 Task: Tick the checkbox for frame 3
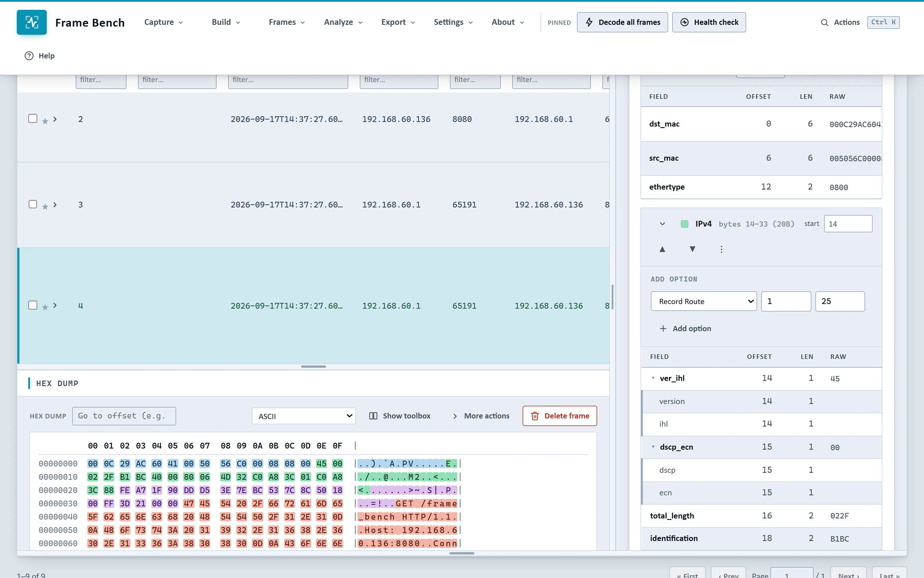click(33, 204)
